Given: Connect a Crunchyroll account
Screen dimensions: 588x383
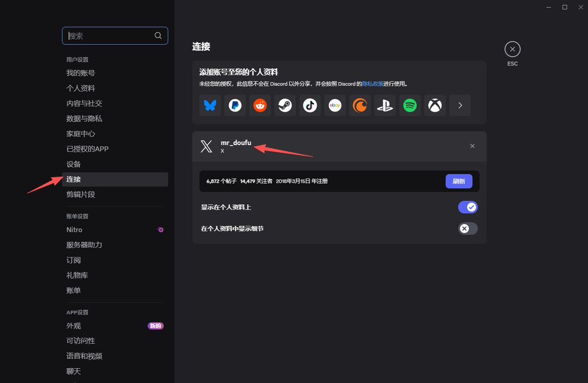Looking at the screenshot, I should [360, 105].
